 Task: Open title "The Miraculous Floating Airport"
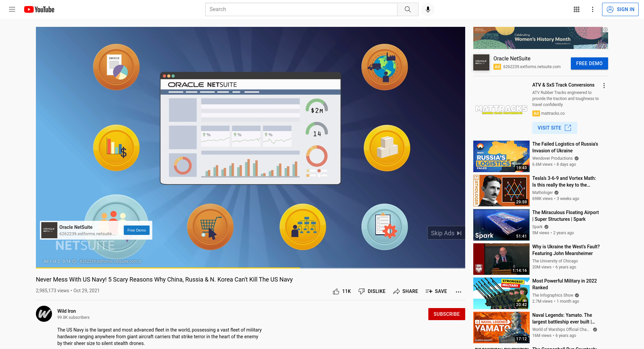[565, 216]
